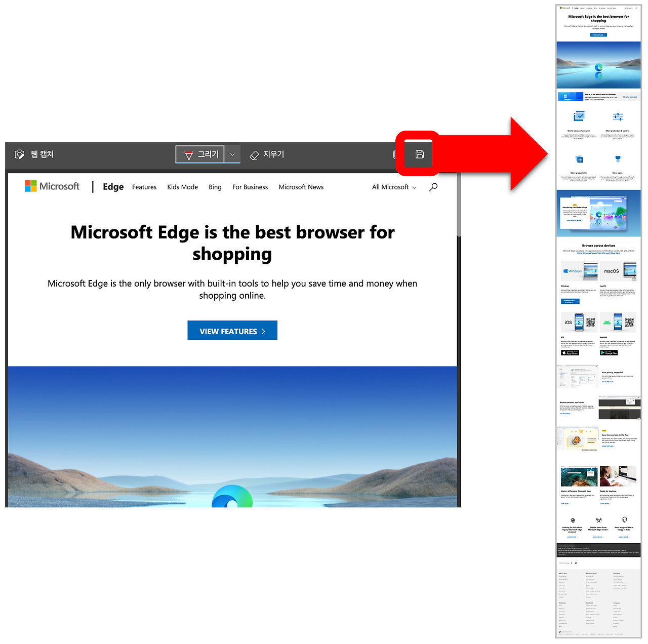Click the Android robot tile in the full-page capture

618,322
